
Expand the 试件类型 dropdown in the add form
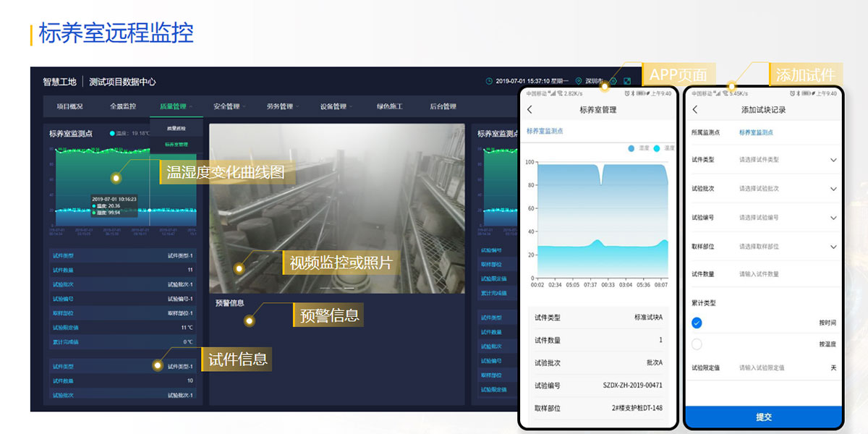[x=833, y=160]
